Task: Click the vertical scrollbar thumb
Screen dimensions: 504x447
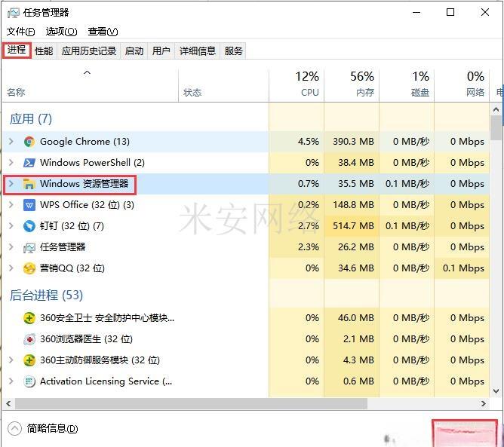Action: click(x=496, y=127)
